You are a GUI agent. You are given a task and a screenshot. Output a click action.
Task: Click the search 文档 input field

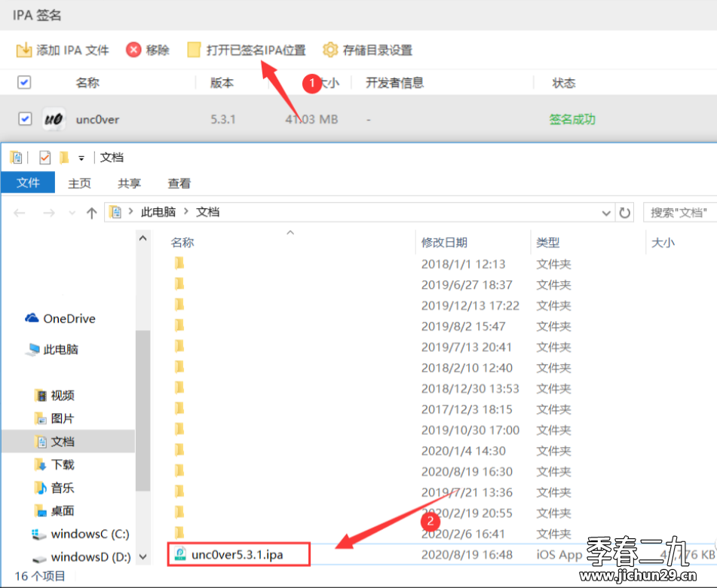click(x=679, y=213)
